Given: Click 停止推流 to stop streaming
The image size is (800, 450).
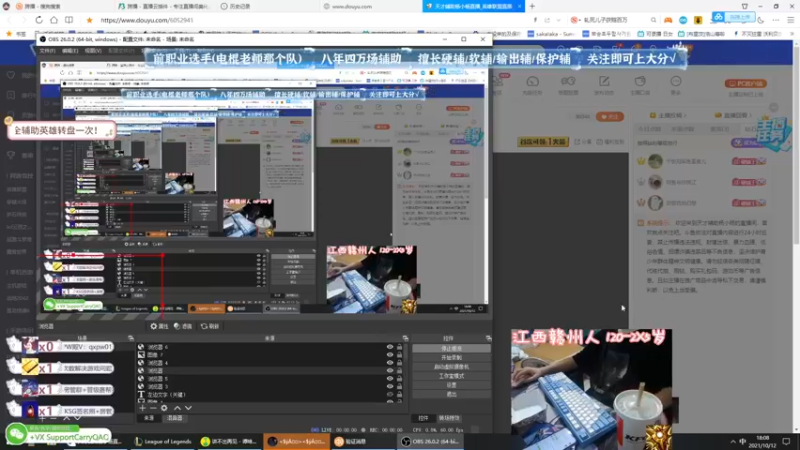Looking at the screenshot, I should tap(452, 348).
